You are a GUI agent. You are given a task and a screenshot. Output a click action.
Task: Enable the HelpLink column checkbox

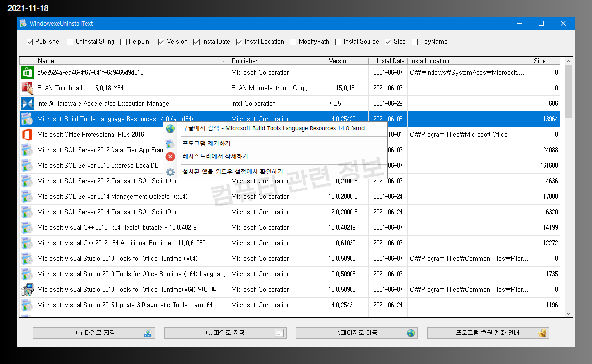(x=123, y=42)
